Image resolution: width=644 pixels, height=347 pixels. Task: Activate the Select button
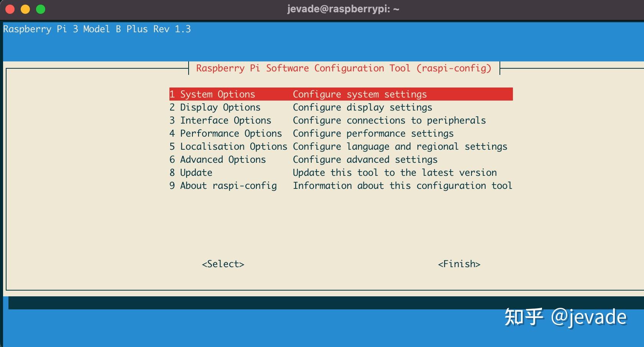223,264
